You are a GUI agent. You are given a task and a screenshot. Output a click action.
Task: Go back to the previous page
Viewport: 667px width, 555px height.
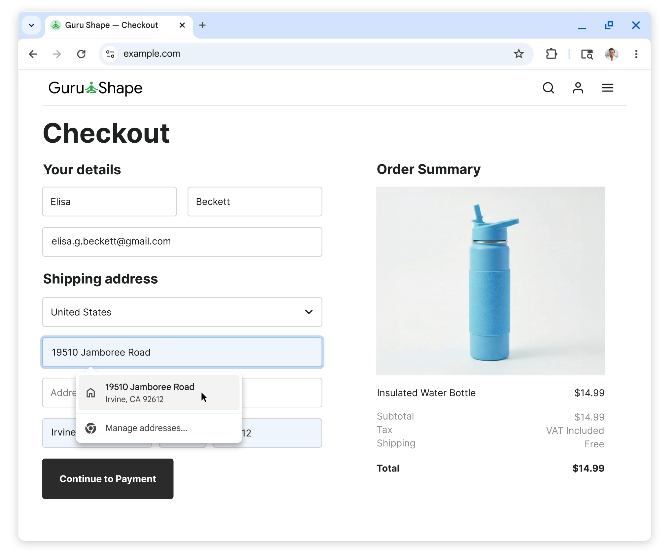click(33, 54)
